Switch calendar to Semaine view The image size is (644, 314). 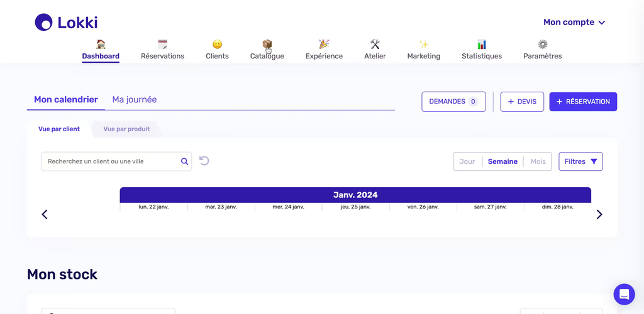[x=502, y=161]
